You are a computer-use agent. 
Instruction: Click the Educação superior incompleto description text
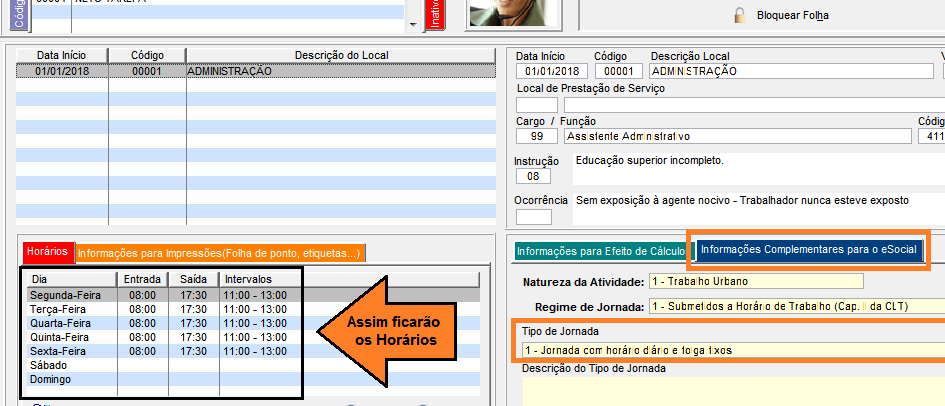click(x=650, y=161)
